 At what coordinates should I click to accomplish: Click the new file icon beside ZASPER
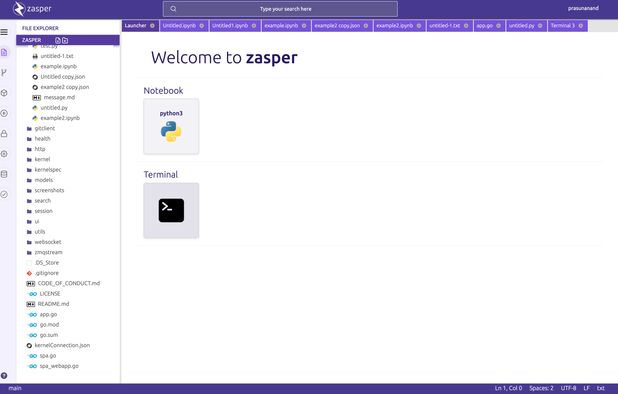58,40
